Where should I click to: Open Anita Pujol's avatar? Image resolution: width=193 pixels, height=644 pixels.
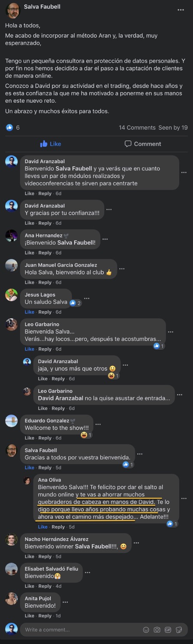12,599
